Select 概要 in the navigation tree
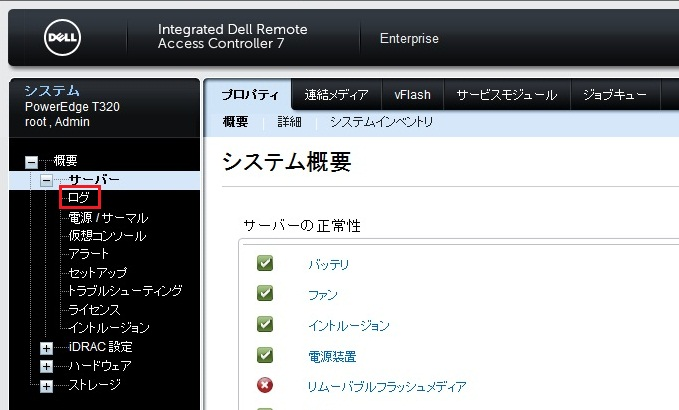The image size is (679, 410). pos(65,161)
